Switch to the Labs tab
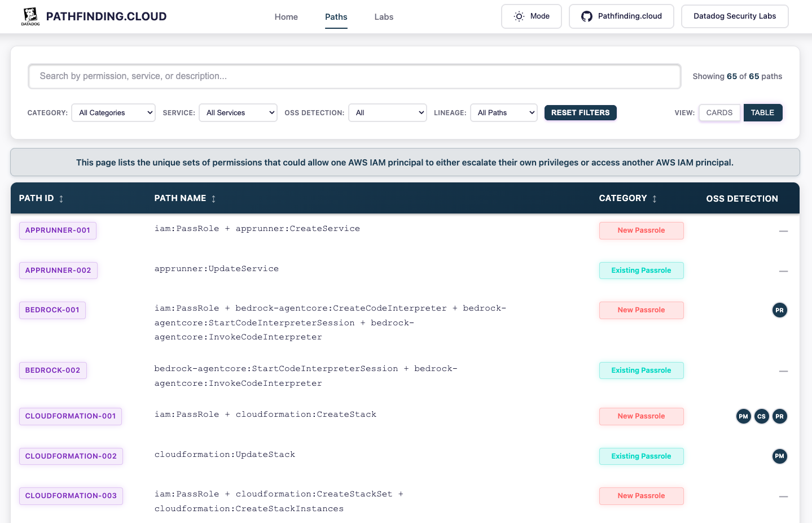 (384, 16)
